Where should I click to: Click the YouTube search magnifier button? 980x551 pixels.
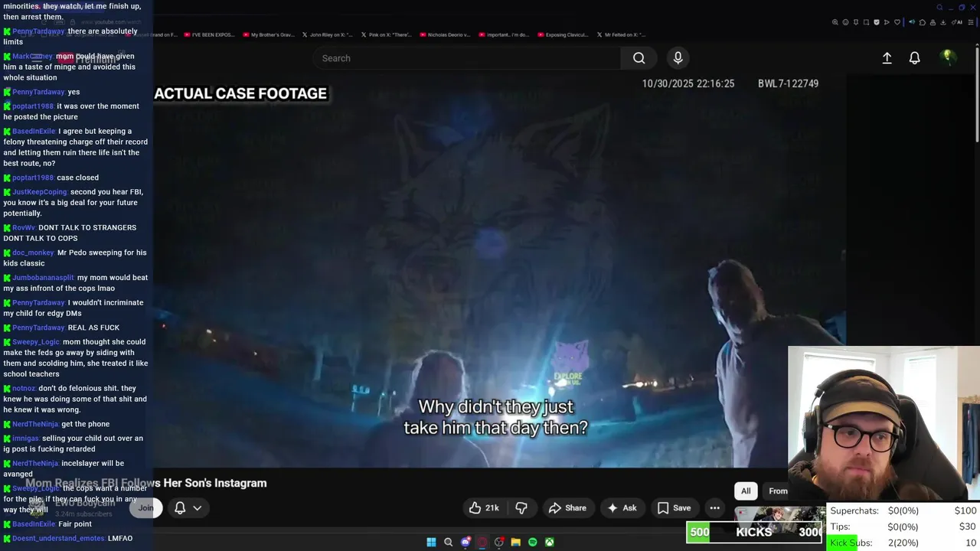pos(639,58)
